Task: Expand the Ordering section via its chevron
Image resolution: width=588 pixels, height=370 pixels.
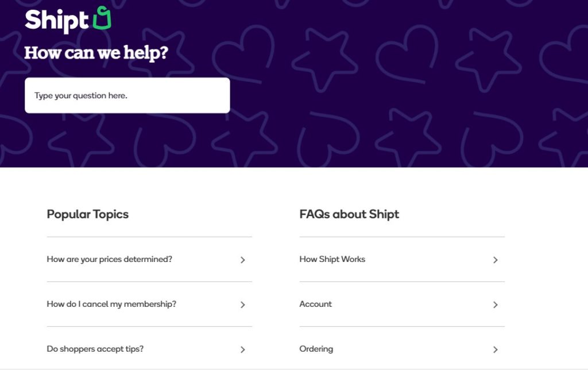Action: click(x=496, y=349)
